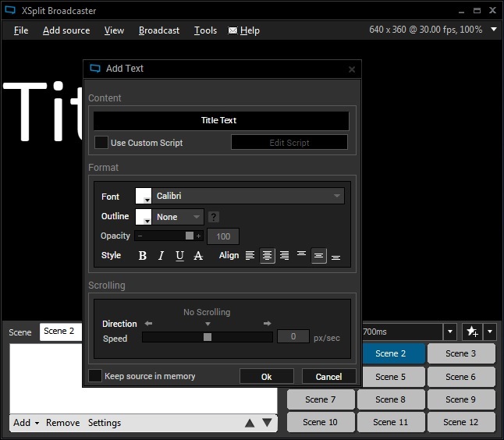The image size is (504, 440).
Task: Switch to Scene 10
Action: 321,422
